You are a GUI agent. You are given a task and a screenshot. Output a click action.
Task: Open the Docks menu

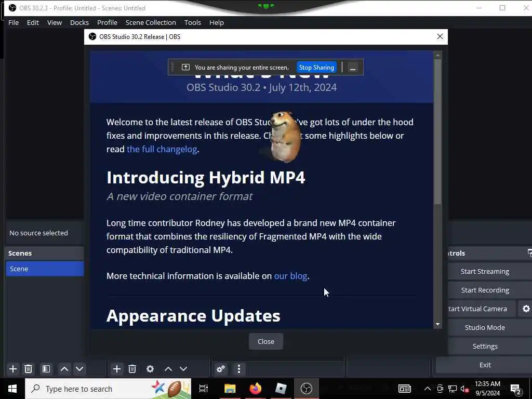pyautogui.click(x=79, y=22)
